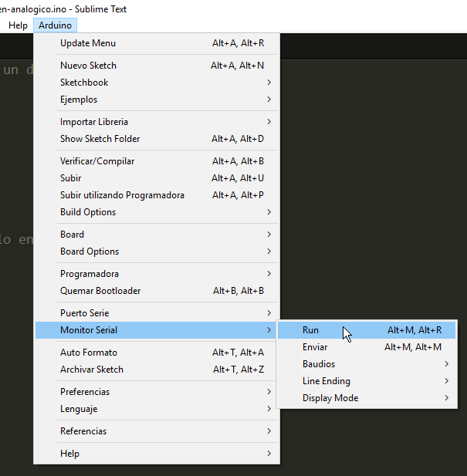The height and width of the screenshot is (476, 467).
Task: Create a Nuevo Sketch
Action: click(x=88, y=66)
